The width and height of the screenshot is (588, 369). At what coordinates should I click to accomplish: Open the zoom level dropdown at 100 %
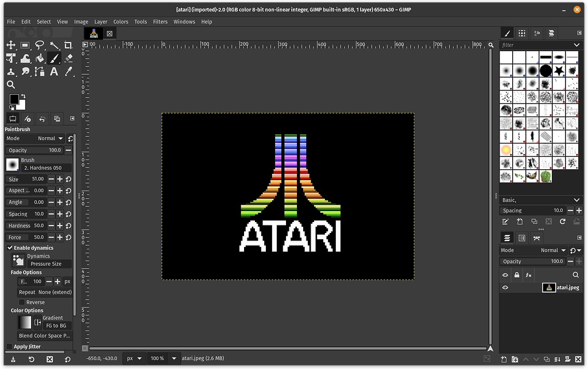[174, 359]
